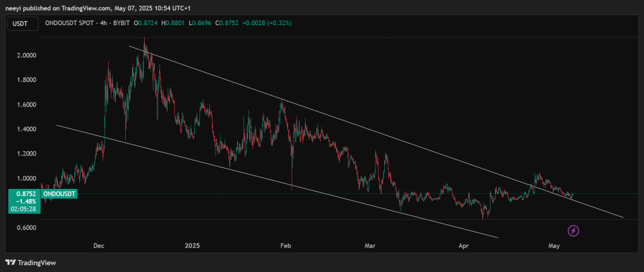
Task: Click the purple lightning bolt icon
Action: pos(574,231)
